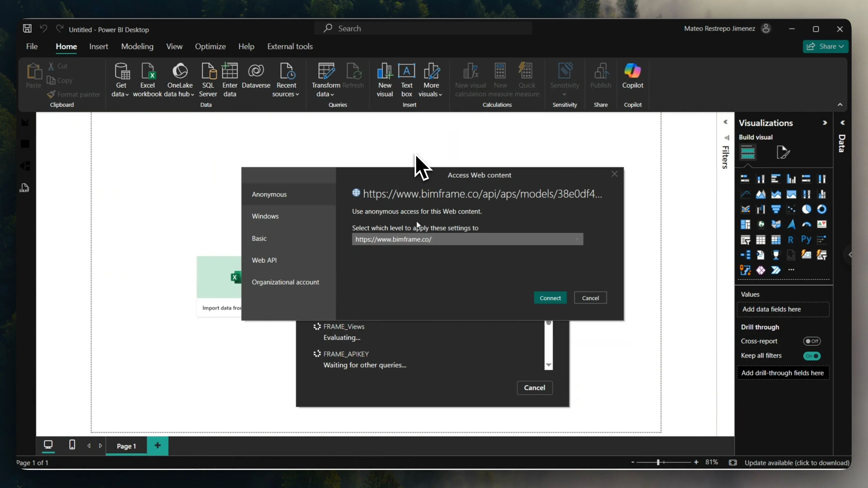Select Anonymous authentication in the dialog
This screenshot has width=868, height=488.
click(x=270, y=194)
